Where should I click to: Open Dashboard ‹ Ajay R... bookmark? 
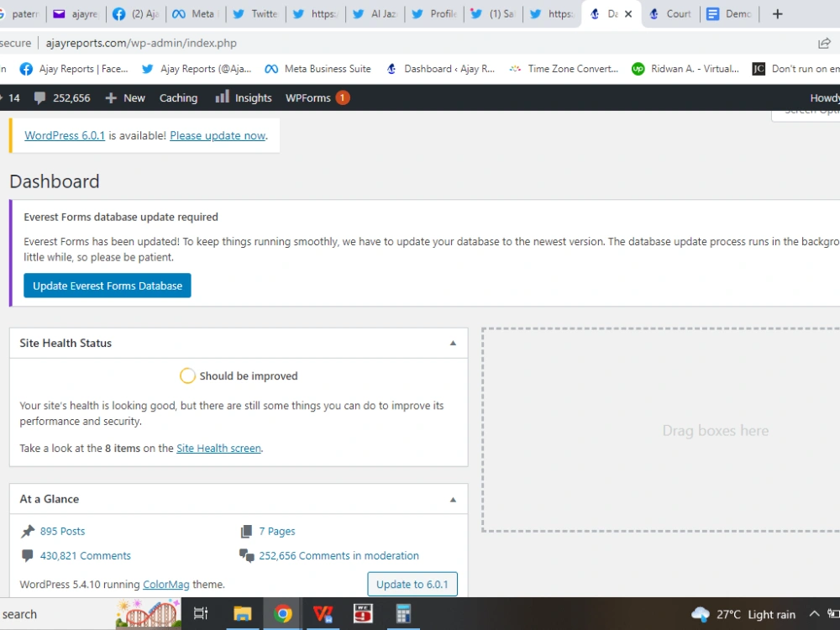[x=440, y=69]
